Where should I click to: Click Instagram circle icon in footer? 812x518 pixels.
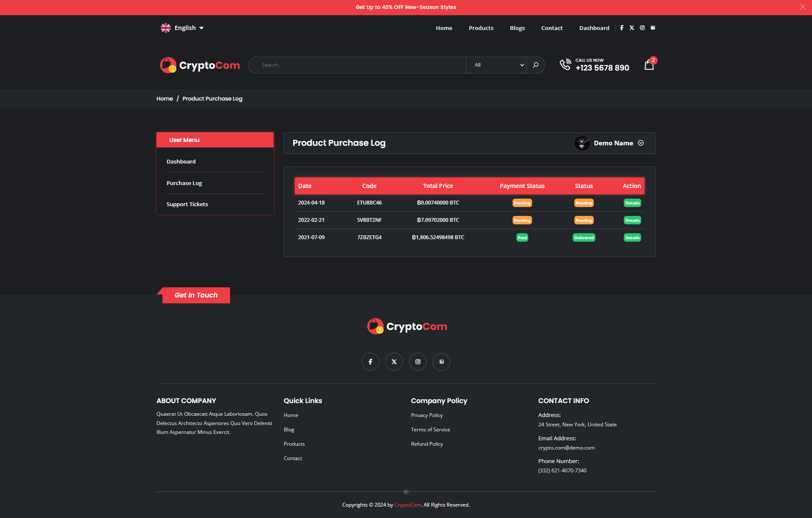pos(418,362)
